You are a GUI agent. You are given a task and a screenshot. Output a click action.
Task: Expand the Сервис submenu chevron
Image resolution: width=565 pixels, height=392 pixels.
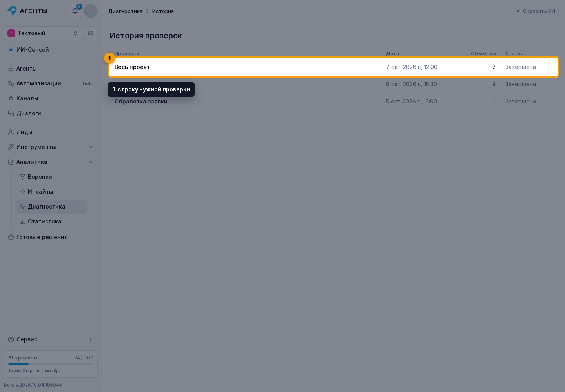91,339
